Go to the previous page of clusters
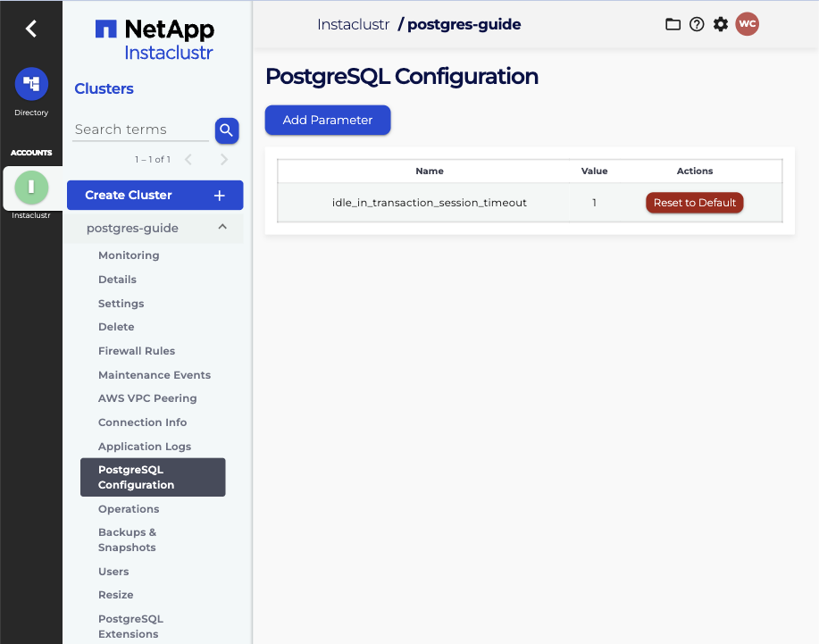The width and height of the screenshot is (819, 644). point(188,160)
